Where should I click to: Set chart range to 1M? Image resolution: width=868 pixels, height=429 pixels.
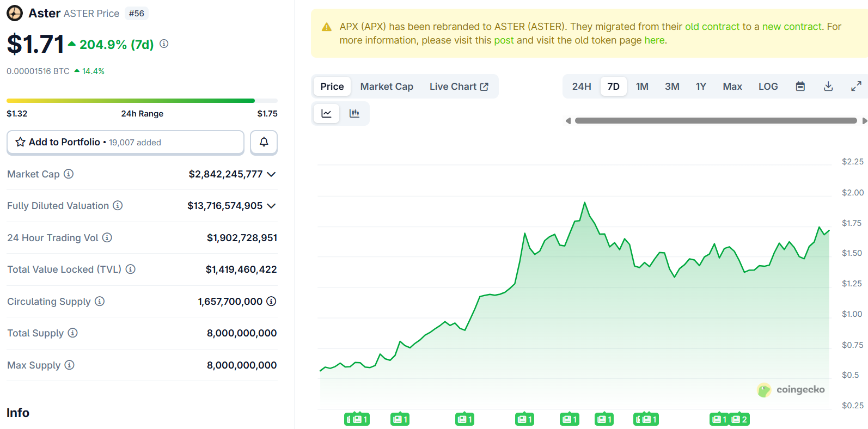click(x=642, y=87)
